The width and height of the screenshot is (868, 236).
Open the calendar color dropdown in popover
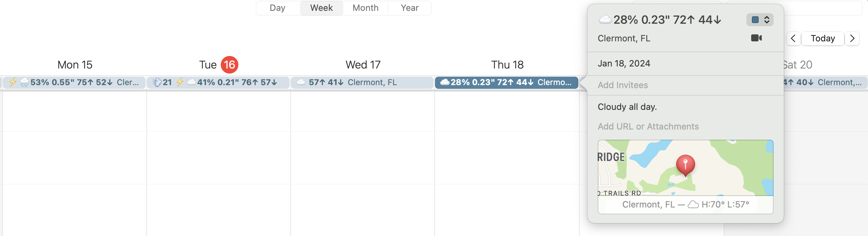760,20
